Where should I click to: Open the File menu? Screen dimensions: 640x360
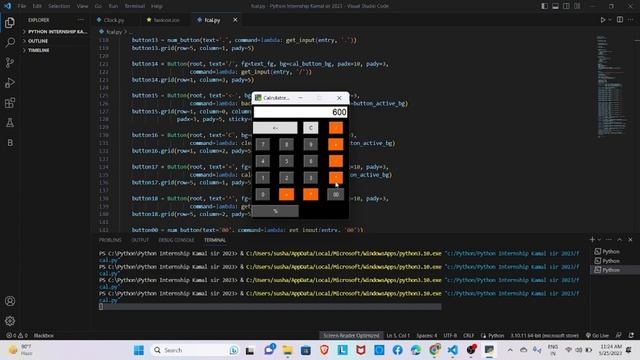point(22,6)
